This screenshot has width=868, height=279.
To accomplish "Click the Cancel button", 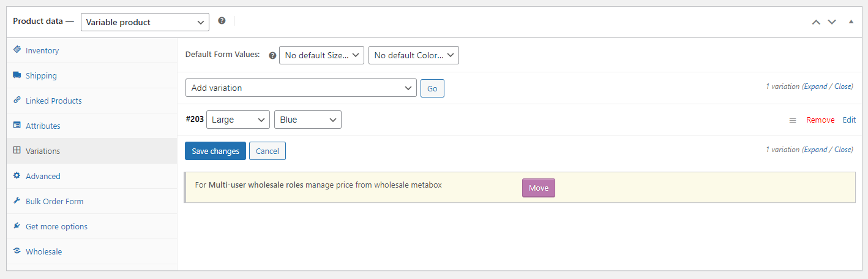I will (268, 151).
